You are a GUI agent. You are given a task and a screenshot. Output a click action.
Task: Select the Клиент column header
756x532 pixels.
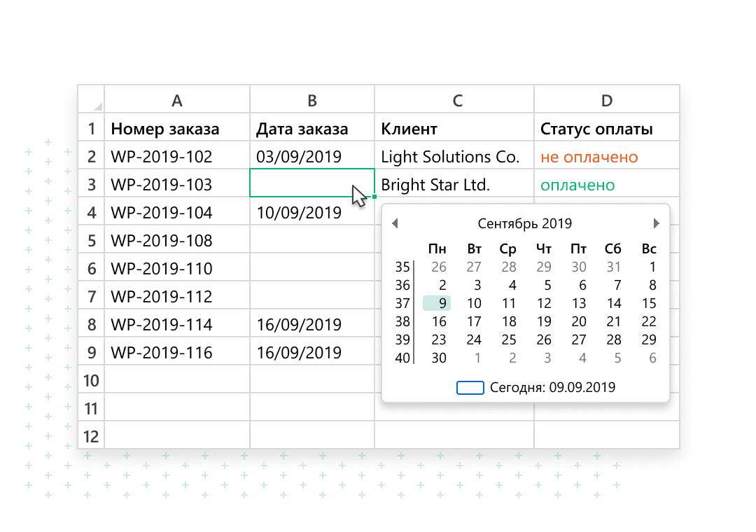tap(409, 129)
